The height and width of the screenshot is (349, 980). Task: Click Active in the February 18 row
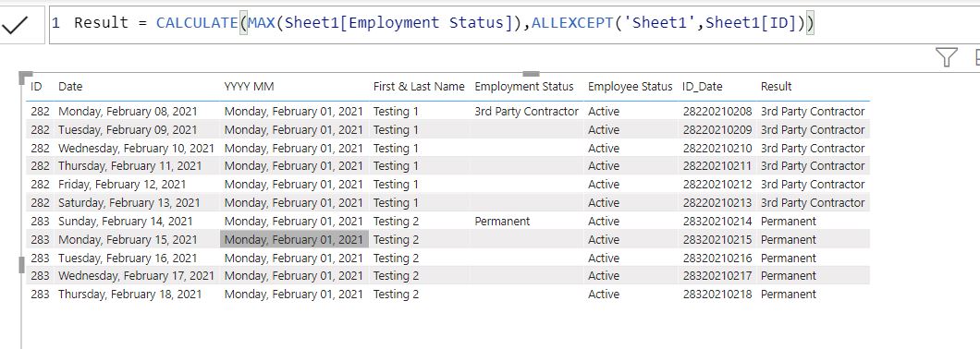tap(604, 295)
